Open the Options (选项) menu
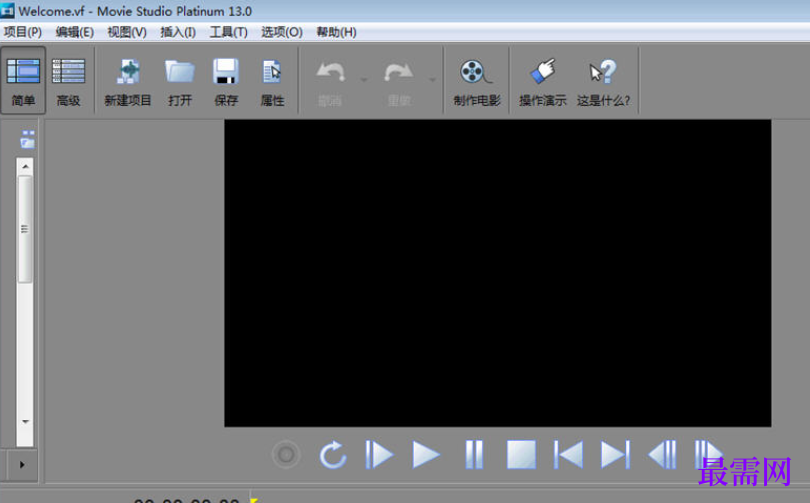Image resolution: width=810 pixels, height=503 pixels. point(282,32)
